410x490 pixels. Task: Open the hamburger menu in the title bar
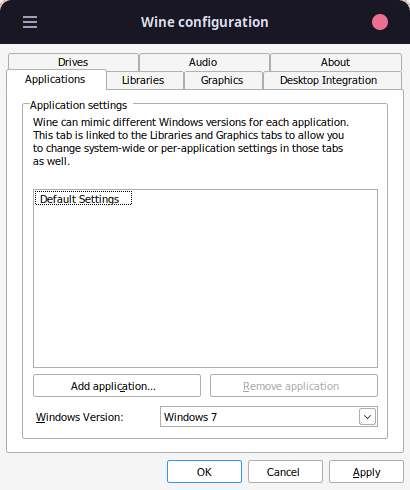click(x=30, y=22)
